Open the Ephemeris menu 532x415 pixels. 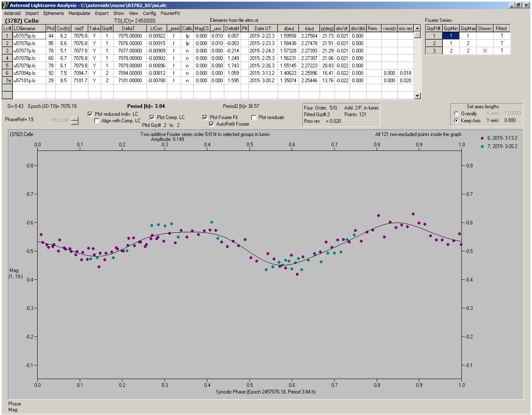click(x=53, y=13)
